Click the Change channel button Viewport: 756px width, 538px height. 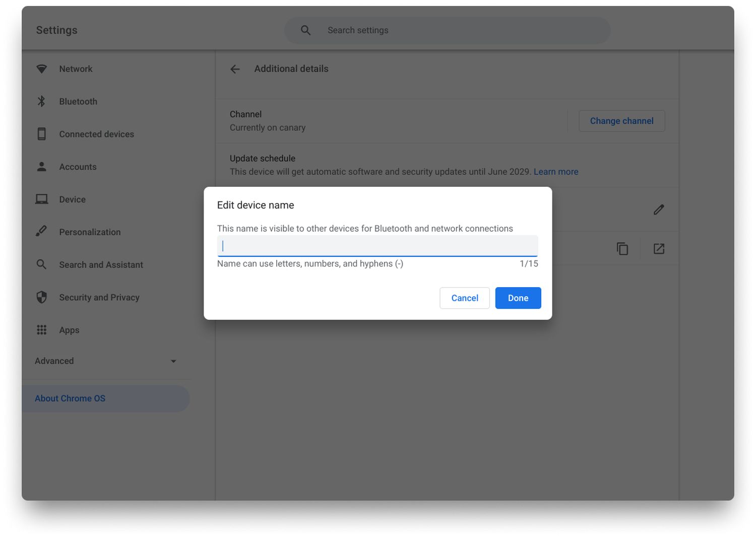[621, 121]
